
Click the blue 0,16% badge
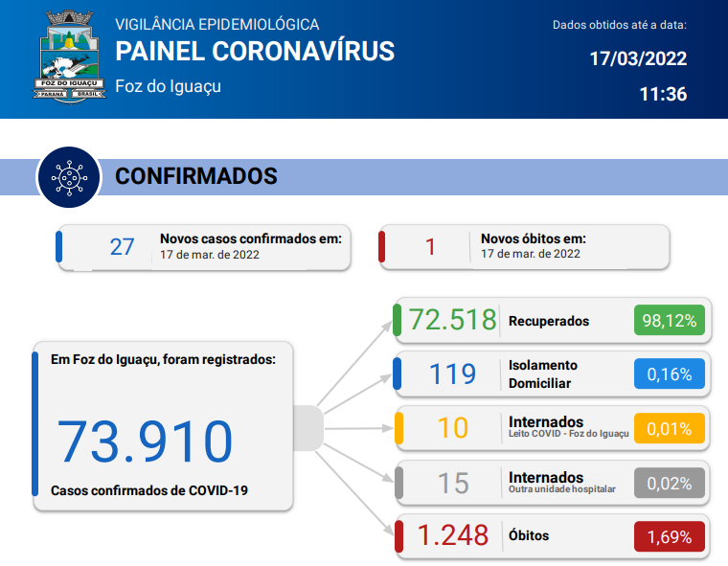[x=670, y=374]
